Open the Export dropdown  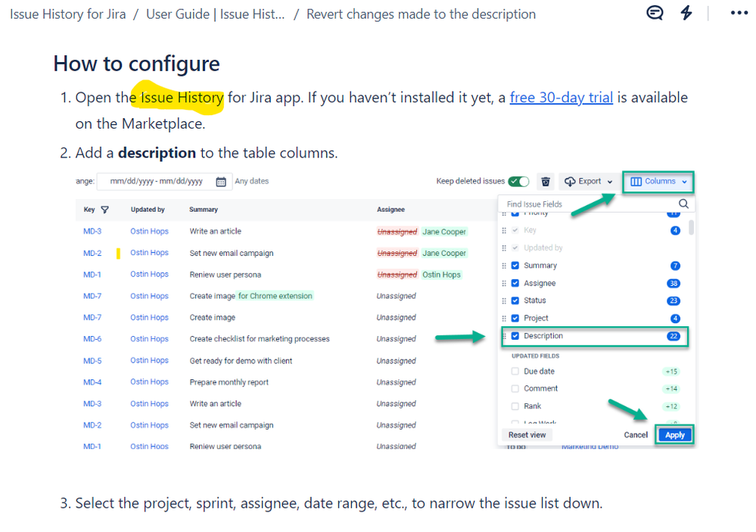coord(588,182)
